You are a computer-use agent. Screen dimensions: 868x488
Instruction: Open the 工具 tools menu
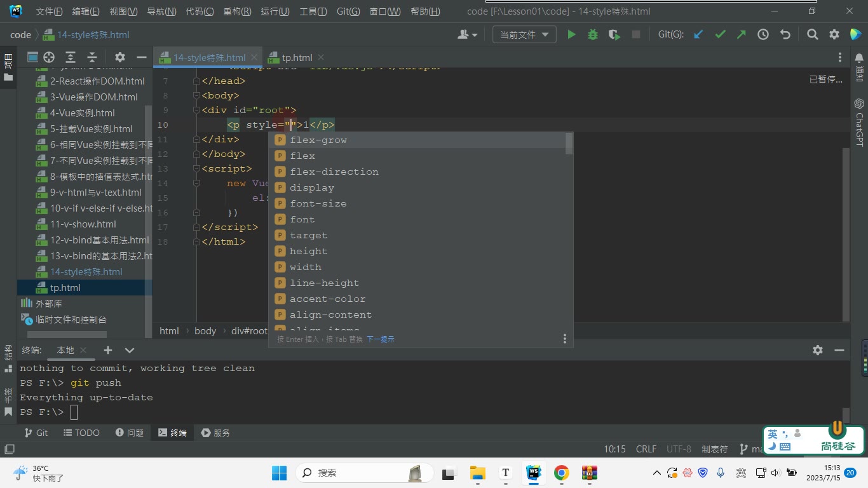[x=313, y=11]
